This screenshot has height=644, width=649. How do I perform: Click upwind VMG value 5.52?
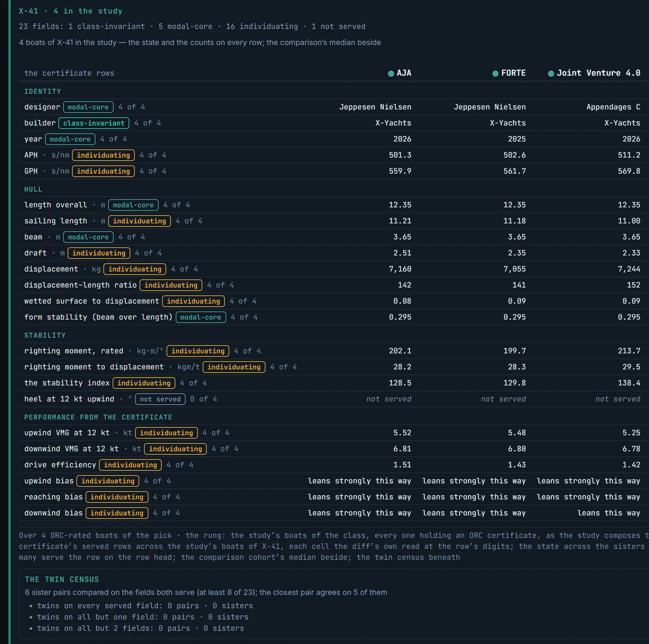click(x=402, y=433)
